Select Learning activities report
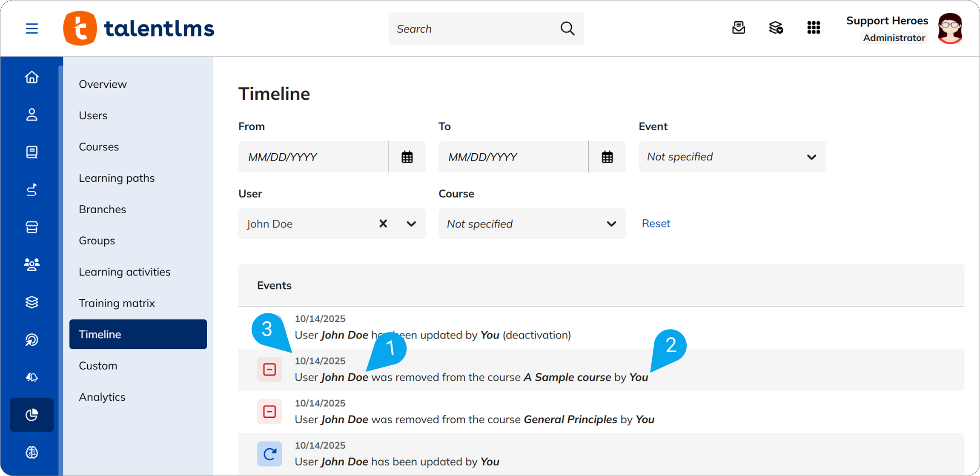 click(124, 272)
